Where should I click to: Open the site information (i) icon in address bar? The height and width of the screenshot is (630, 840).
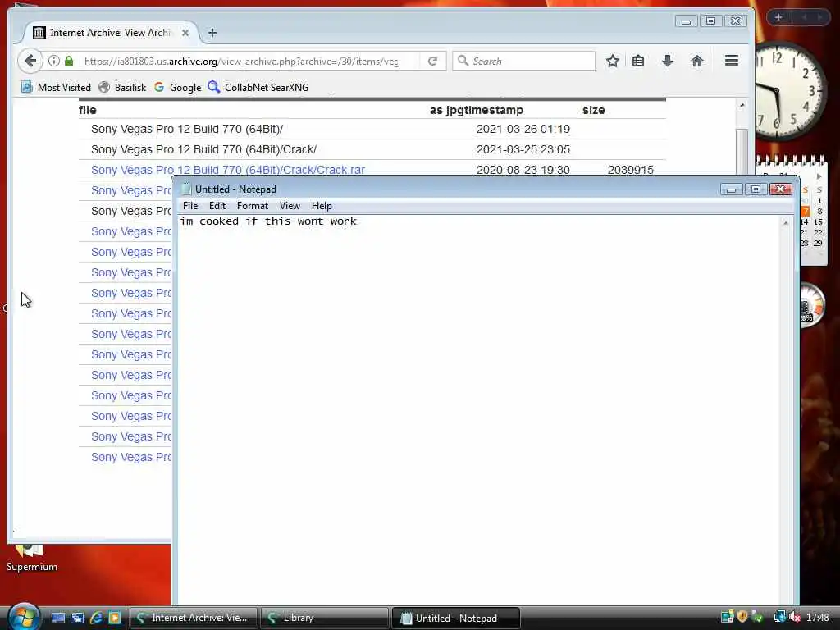point(54,61)
